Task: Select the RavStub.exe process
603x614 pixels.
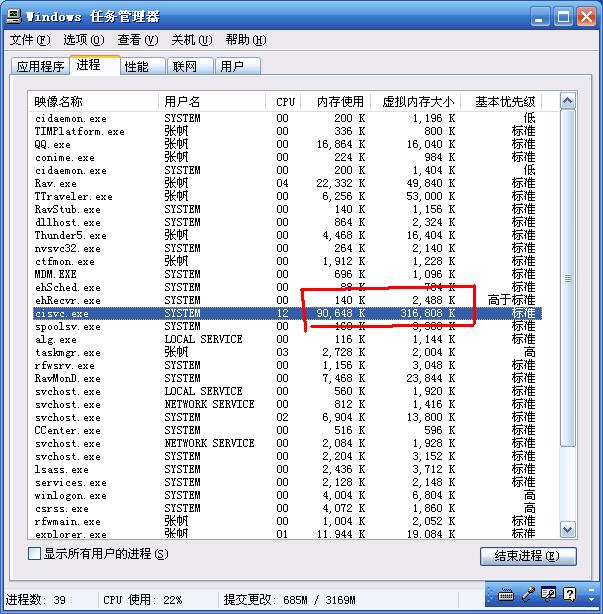Action: (x=287, y=209)
